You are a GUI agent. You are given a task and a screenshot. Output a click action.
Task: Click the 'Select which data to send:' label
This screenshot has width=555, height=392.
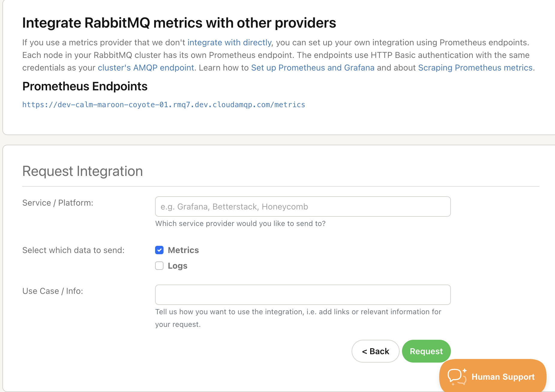(73, 250)
